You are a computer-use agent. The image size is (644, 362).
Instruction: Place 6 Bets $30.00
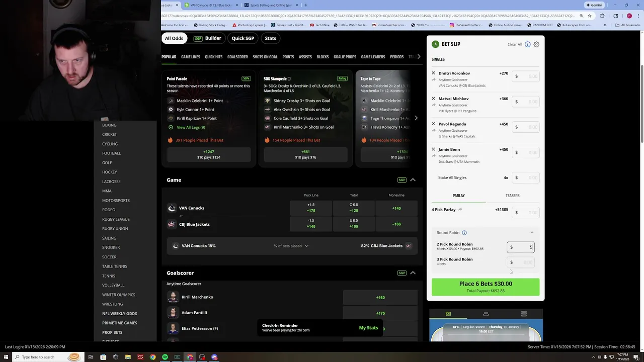tap(486, 287)
